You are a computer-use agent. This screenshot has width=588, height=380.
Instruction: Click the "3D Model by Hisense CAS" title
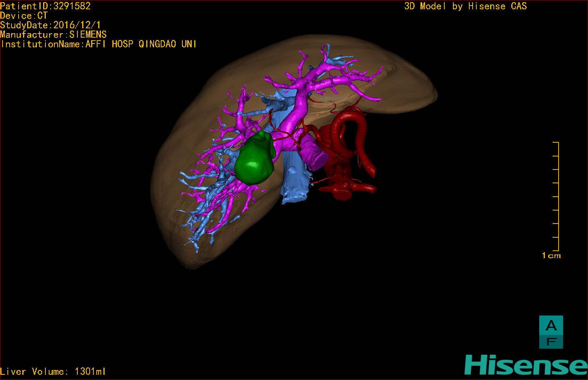(x=465, y=6)
